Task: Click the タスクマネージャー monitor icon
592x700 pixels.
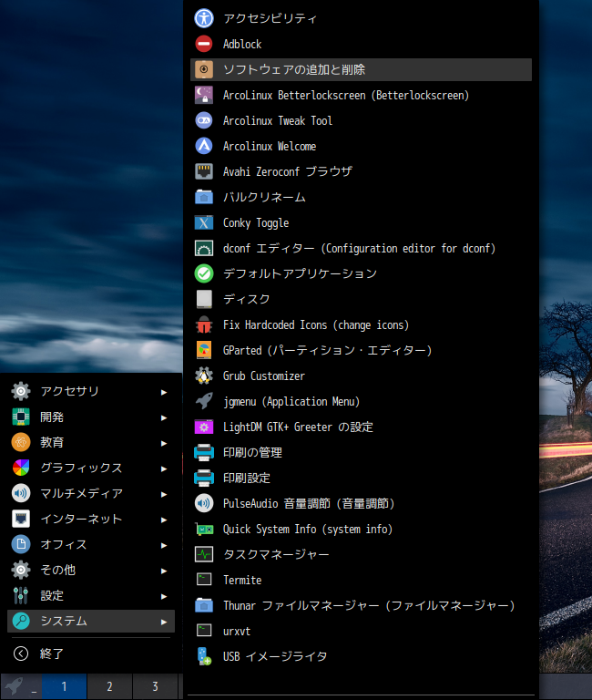Action: pyautogui.click(x=204, y=554)
